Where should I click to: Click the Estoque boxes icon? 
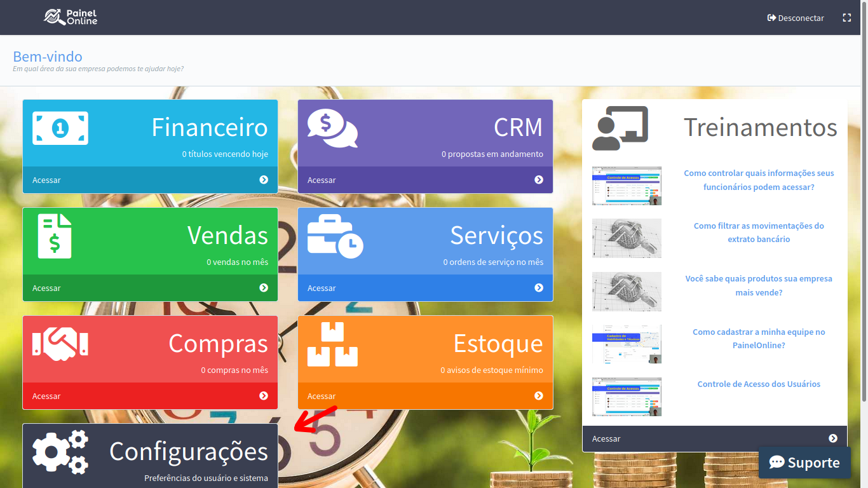[x=332, y=344]
